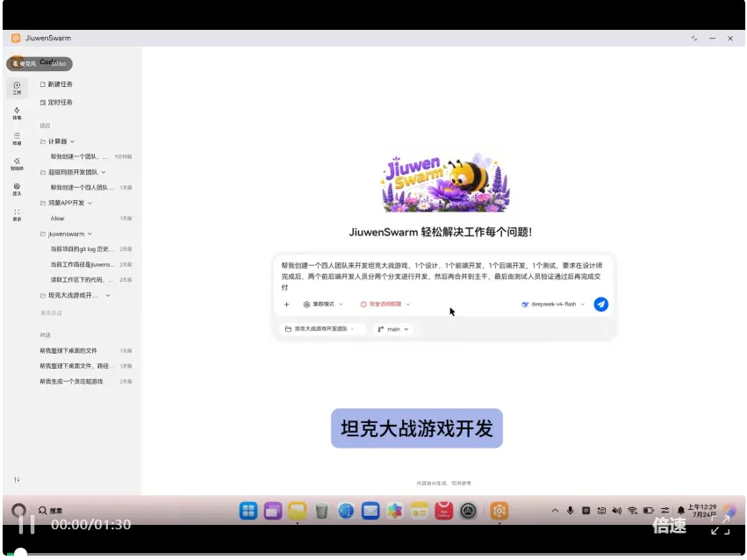Open the trash bin in the taskbar

(321, 511)
